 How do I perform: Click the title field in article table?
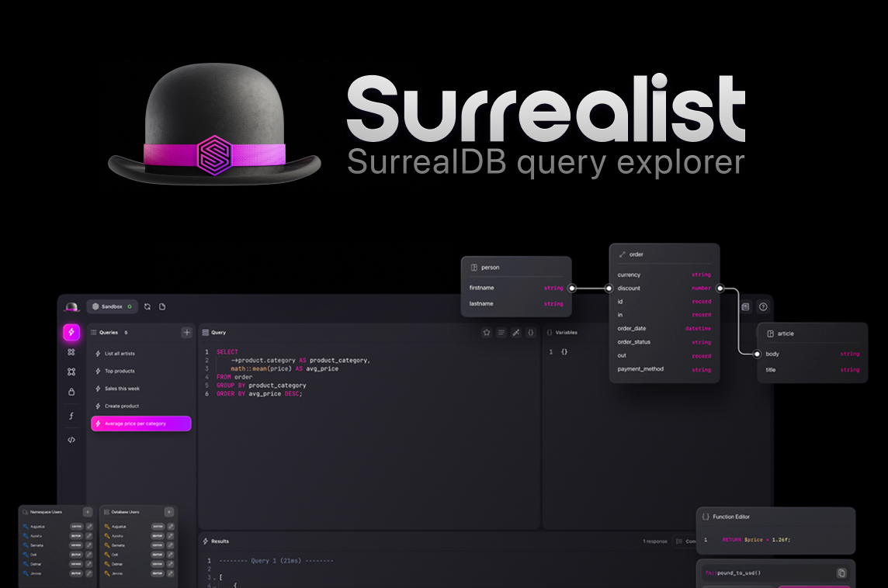tap(812, 370)
